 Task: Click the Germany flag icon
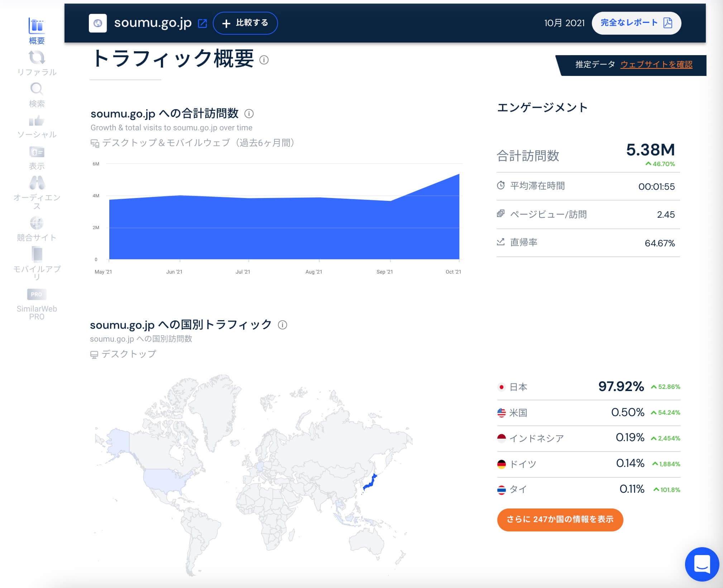point(502,464)
